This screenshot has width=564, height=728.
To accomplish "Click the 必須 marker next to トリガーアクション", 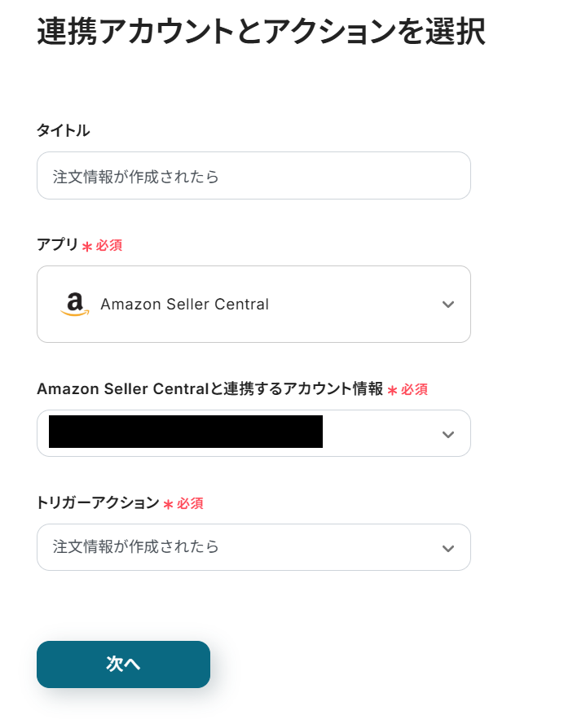I will [x=190, y=504].
